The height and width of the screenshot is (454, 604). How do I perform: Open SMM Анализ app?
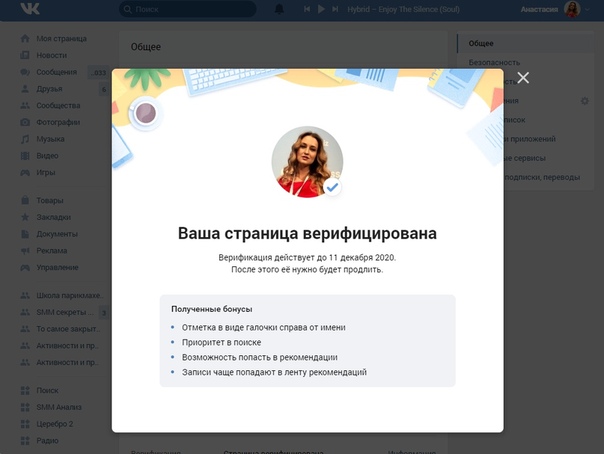59,407
